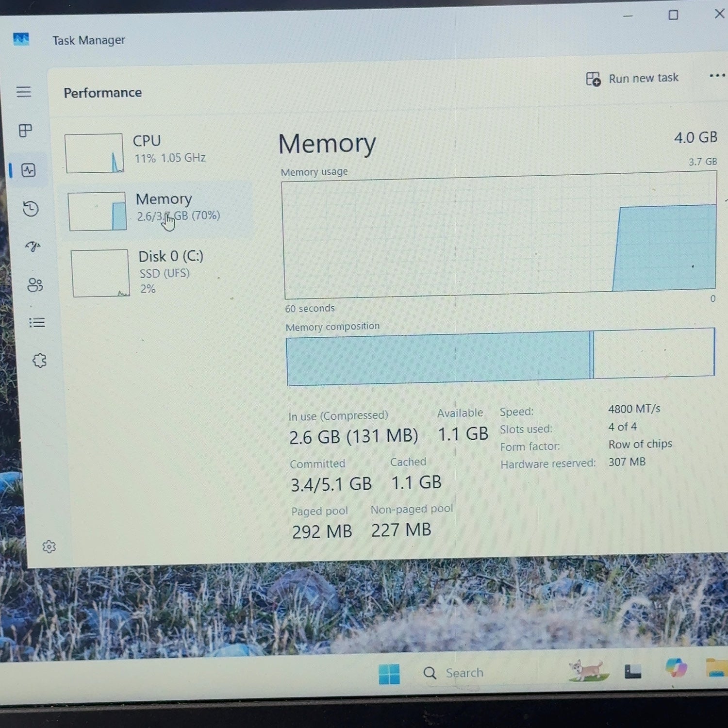This screenshot has height=728, width=728.
Task: Open the Windows Start button
Action: pyautogui.click(x=389, y=674)
